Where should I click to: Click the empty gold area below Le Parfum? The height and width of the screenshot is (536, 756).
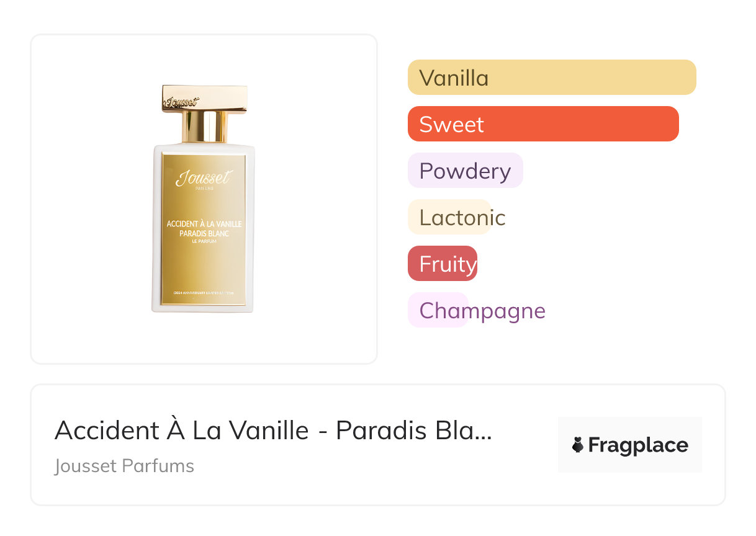[204, 267]
